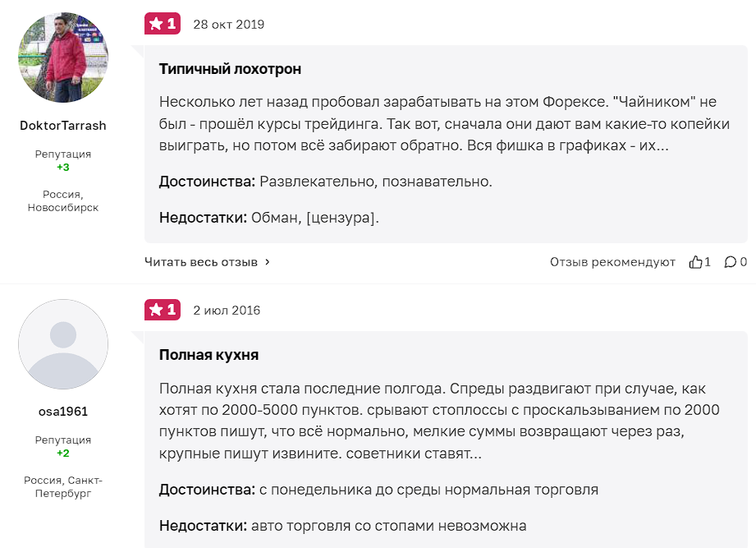756x548 pixels.
Task: Open osa1961's default avatar
Action: coord(63,343)
